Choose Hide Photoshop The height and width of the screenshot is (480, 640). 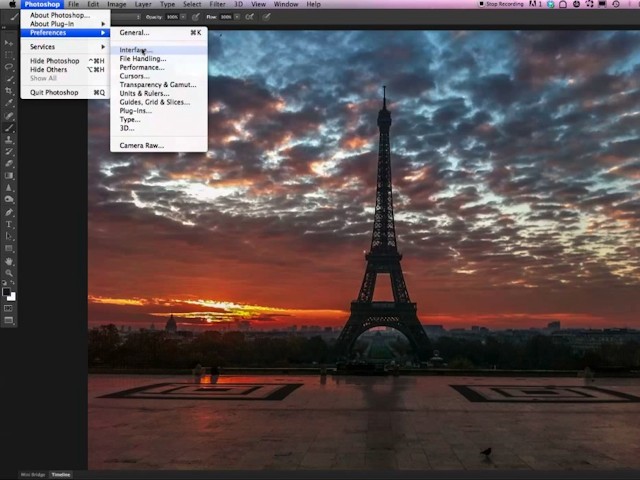click(x=66, y=61)
